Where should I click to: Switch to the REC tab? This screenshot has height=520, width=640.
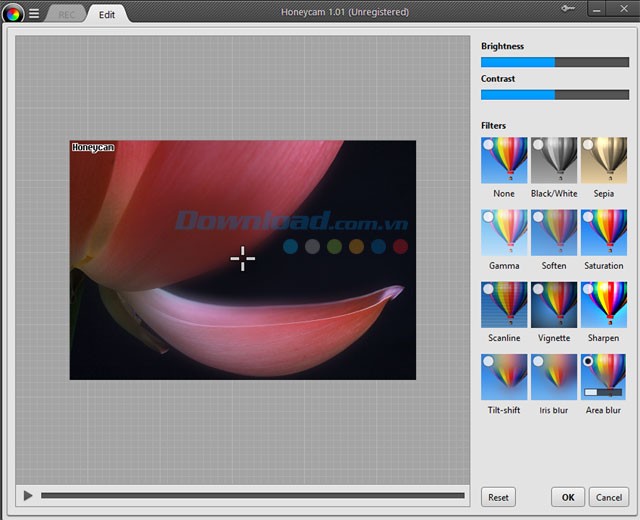pyautogui.click(x=66, y=14)
